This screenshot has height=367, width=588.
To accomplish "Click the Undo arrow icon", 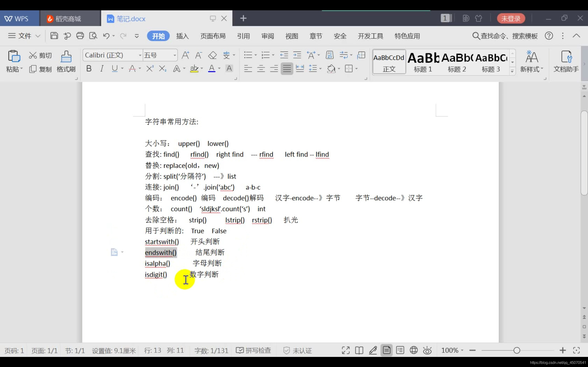I will pyautogui.click(x=106, y=36).
